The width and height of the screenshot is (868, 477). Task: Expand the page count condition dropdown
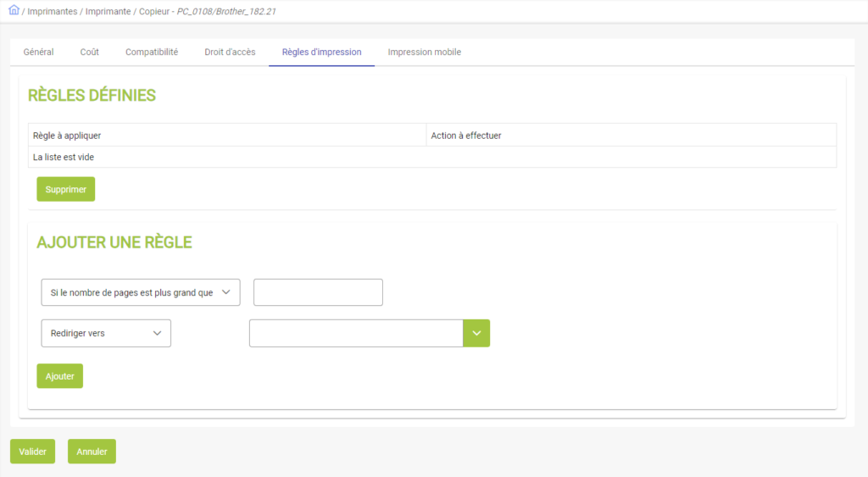141,292
